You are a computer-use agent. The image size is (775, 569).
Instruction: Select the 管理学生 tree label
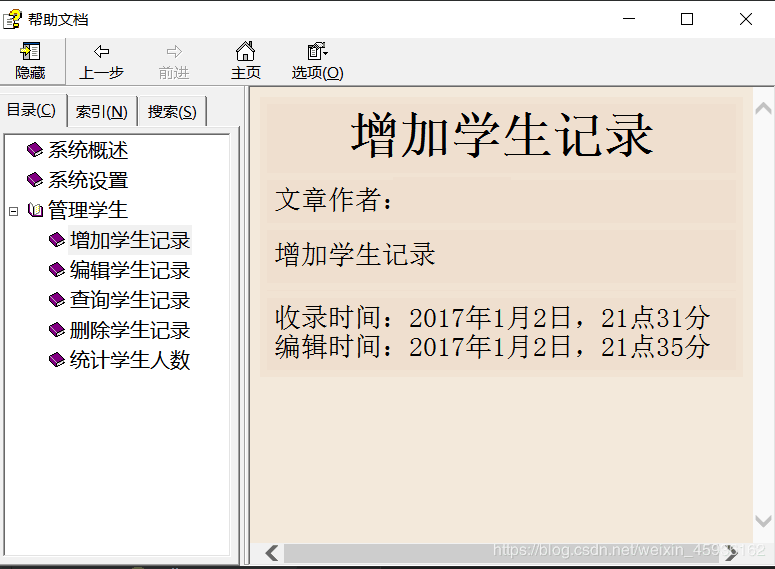coord(88,210)
